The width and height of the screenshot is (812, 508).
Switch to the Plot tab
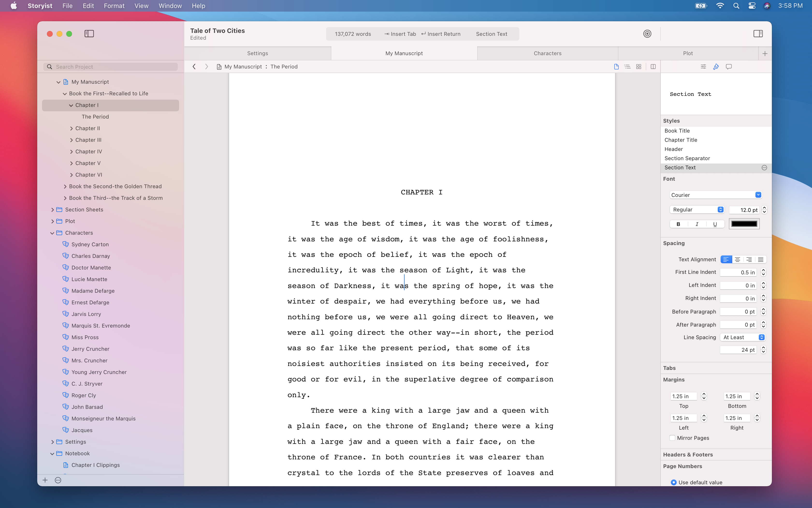click(688, 53)
